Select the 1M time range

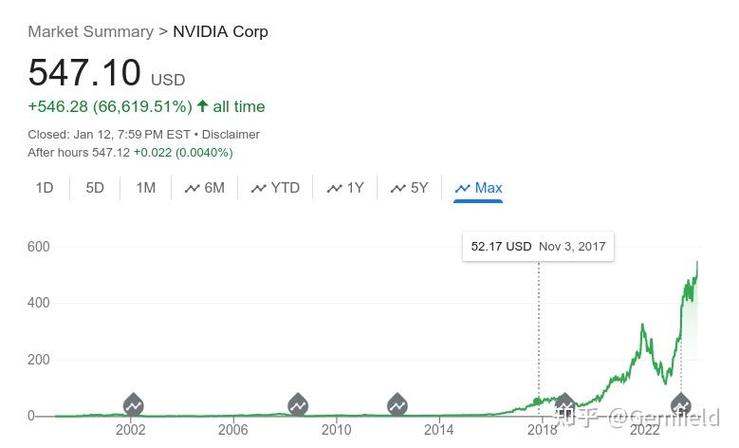pyautogui.click(x=146, y=188)
